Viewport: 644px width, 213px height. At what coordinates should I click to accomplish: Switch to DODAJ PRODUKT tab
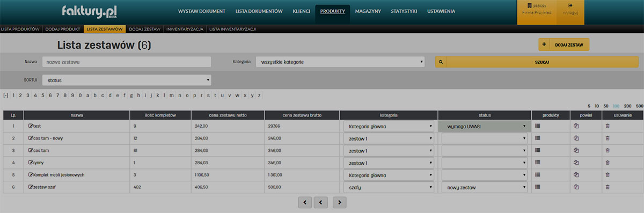coord(62,28)
